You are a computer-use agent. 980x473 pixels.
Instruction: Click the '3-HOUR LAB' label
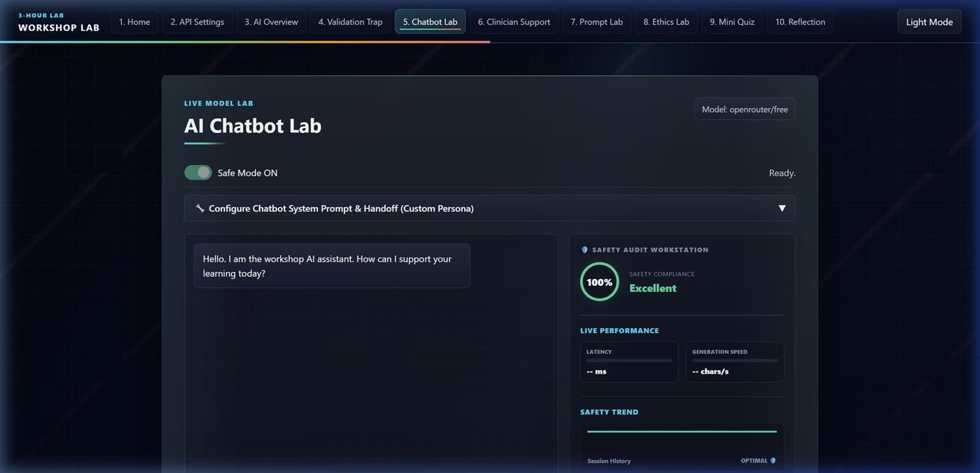click(x=41, y=15)
